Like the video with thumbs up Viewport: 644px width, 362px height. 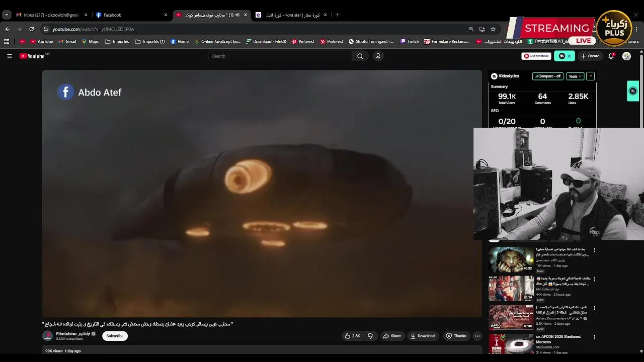click(x=352, y=336)
